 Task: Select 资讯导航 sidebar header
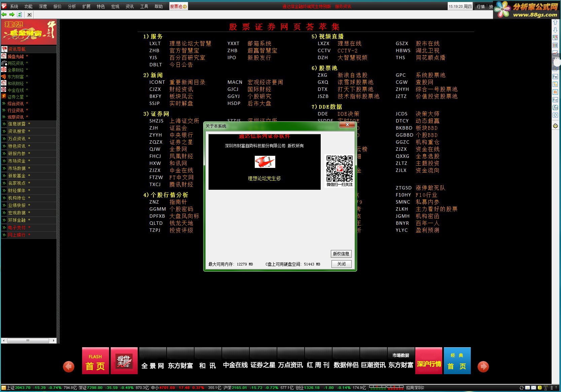[x=29, y=49]
